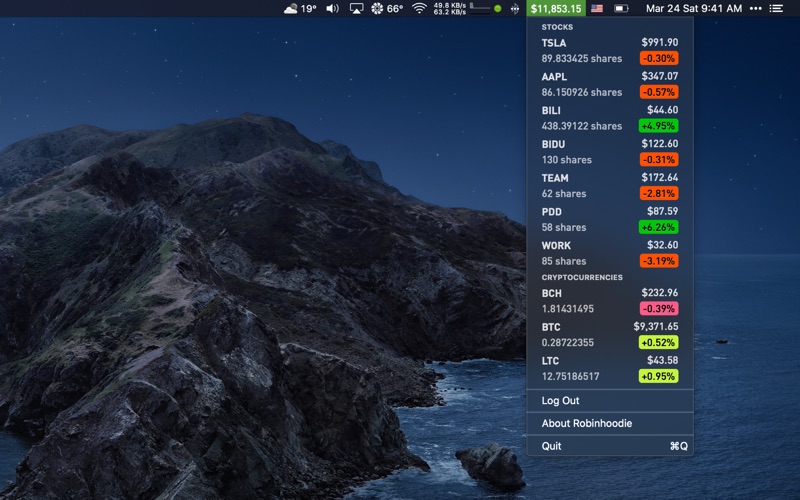Select the BILI stock row

coord(610,118)
